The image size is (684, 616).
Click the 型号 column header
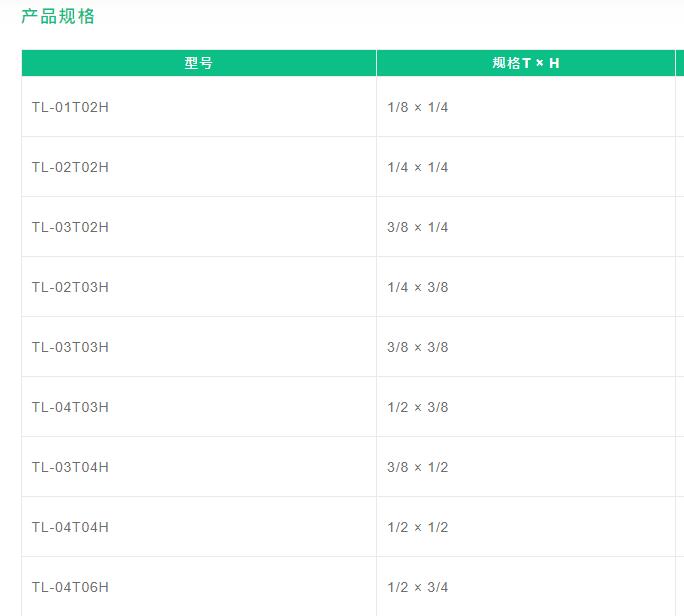tap(199, 63)
